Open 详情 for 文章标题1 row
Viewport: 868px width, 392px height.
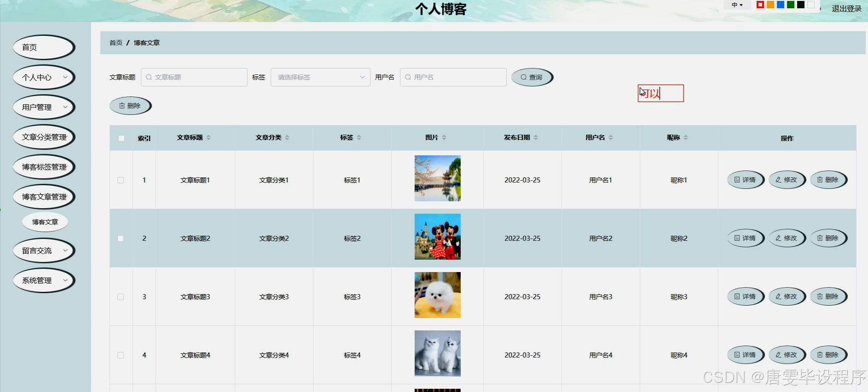point(745,180)
